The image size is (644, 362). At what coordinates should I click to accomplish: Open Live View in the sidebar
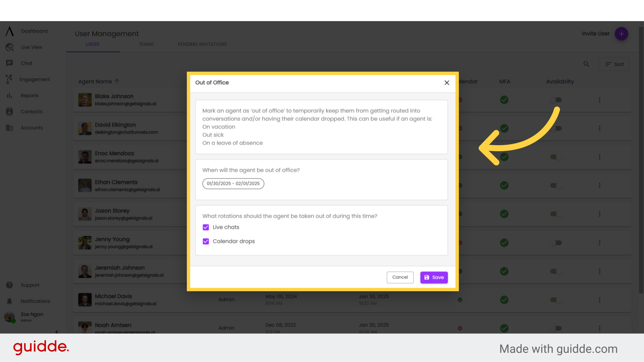(x=32, y=47)
